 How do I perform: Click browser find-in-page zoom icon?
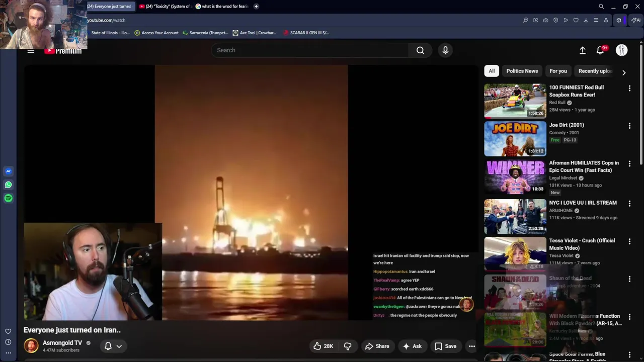click(x=526, y=20)
